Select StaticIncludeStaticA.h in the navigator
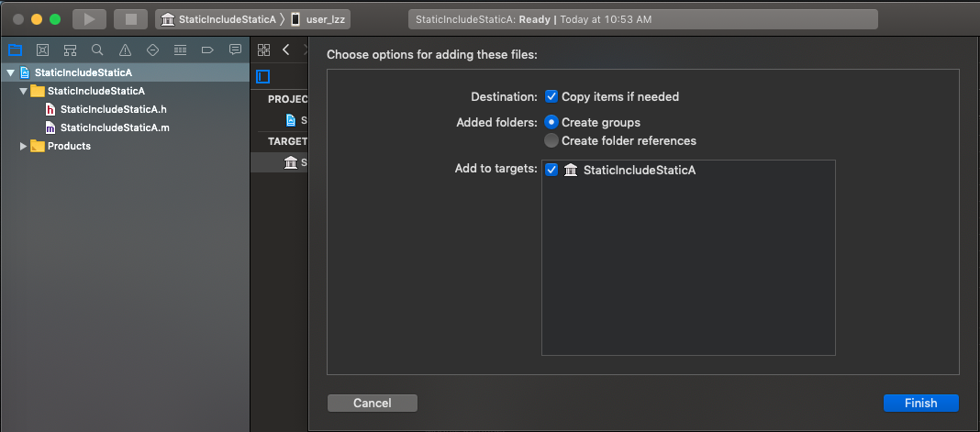Image resolution: width=980 pixels, height=432 pixels. coord(114,110)
